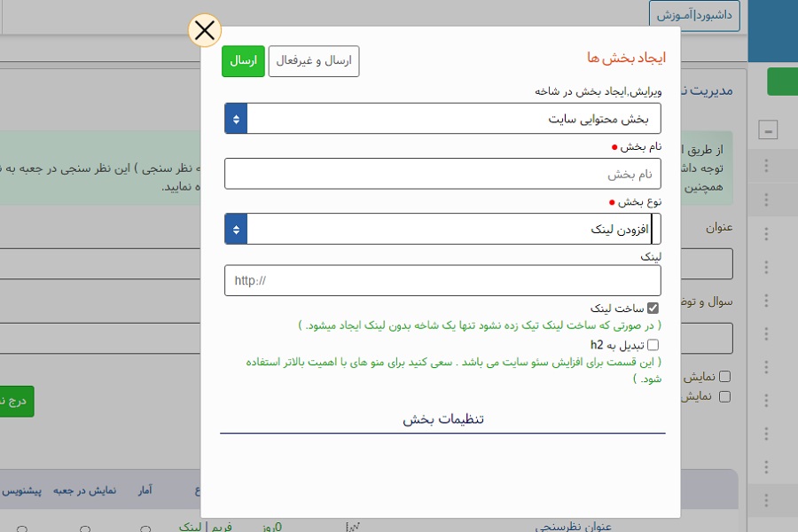The image size is (798, 532).
Task: Select the radio button under پیشنویس column
Action: tap(21, 529)
